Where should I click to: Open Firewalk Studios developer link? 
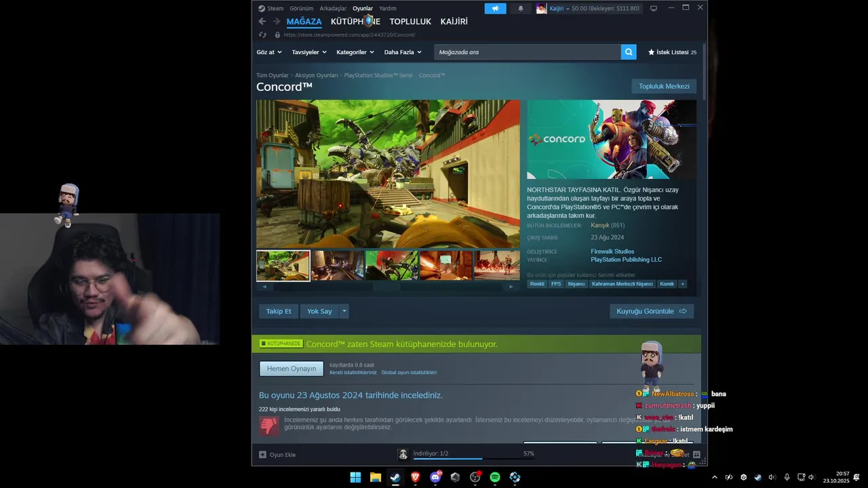612,251
